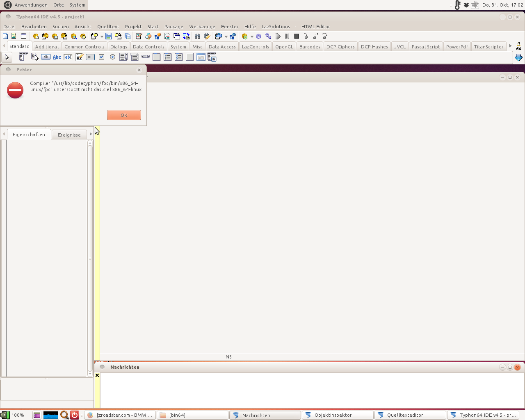Pick the TPanel component icon
This screenshot has width=525, height=420.
189,57
